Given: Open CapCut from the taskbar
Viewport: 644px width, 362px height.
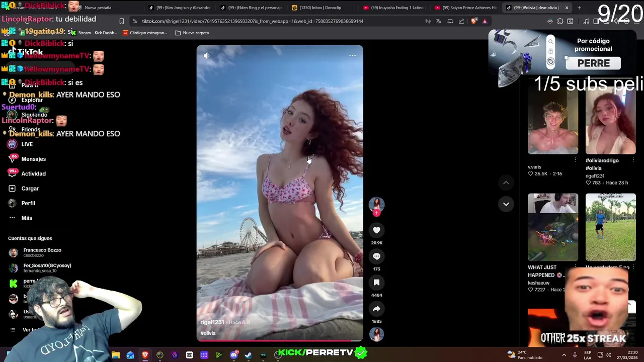Looking at the screenshot, I should point(189,355).
